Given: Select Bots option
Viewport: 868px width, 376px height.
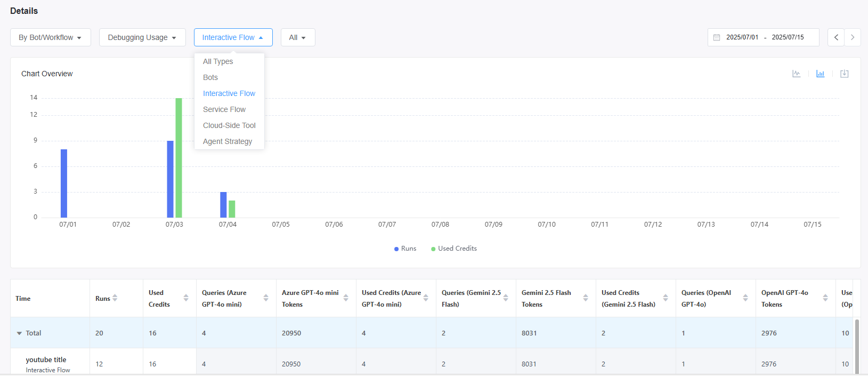Looking at the screenshot, I should click(x=229, y=77).
